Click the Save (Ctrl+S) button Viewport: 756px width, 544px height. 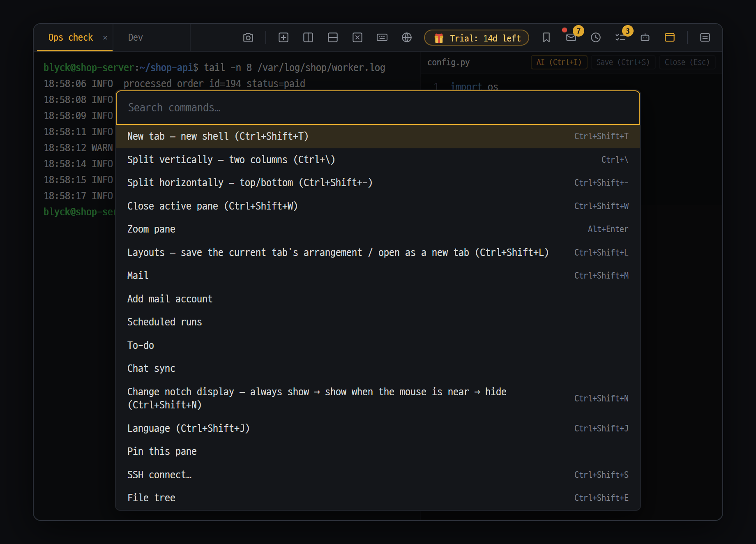[623, 62]
